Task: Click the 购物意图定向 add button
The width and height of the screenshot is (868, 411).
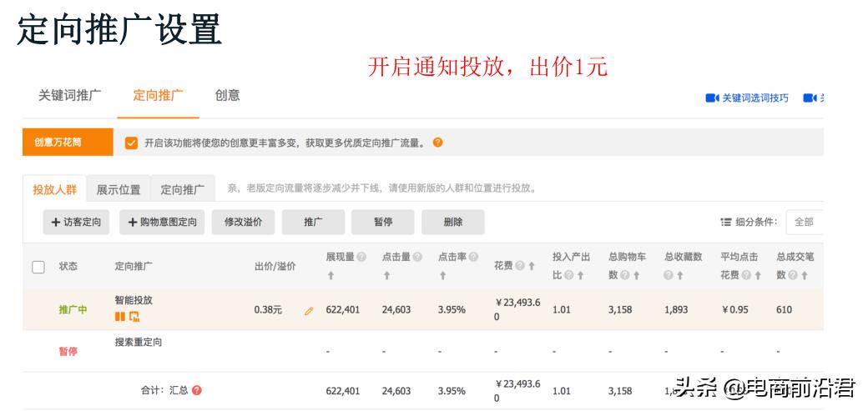Action: [162, 222]
